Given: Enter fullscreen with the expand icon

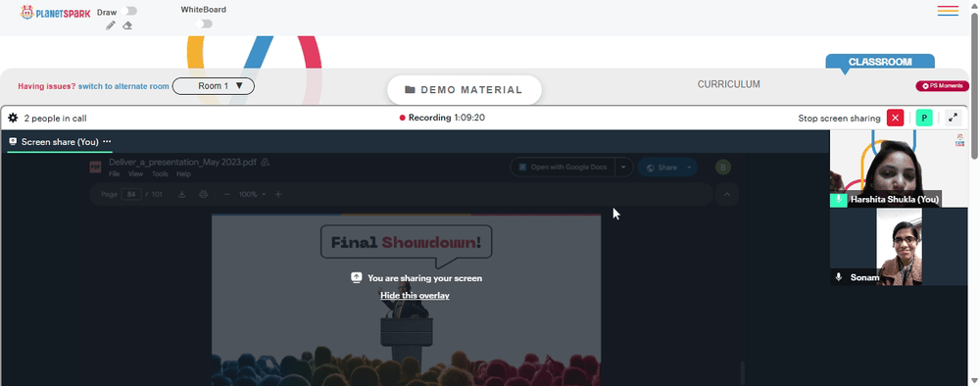Looking at the screenshot, I should 953,118.
